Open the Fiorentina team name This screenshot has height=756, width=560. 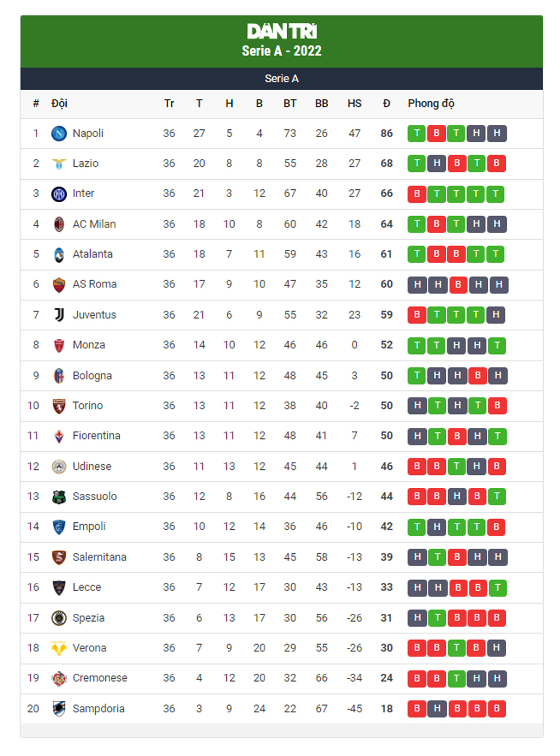tap(96, 436)
